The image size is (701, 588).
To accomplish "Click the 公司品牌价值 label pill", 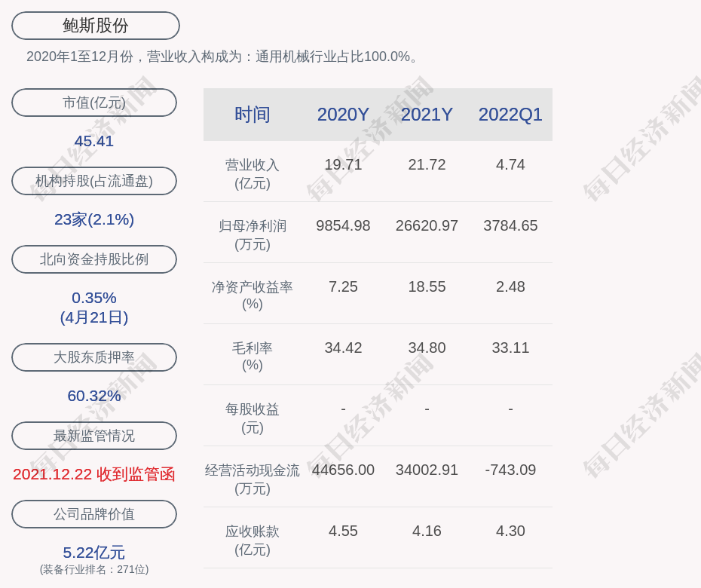I will (x=94, y=514).
